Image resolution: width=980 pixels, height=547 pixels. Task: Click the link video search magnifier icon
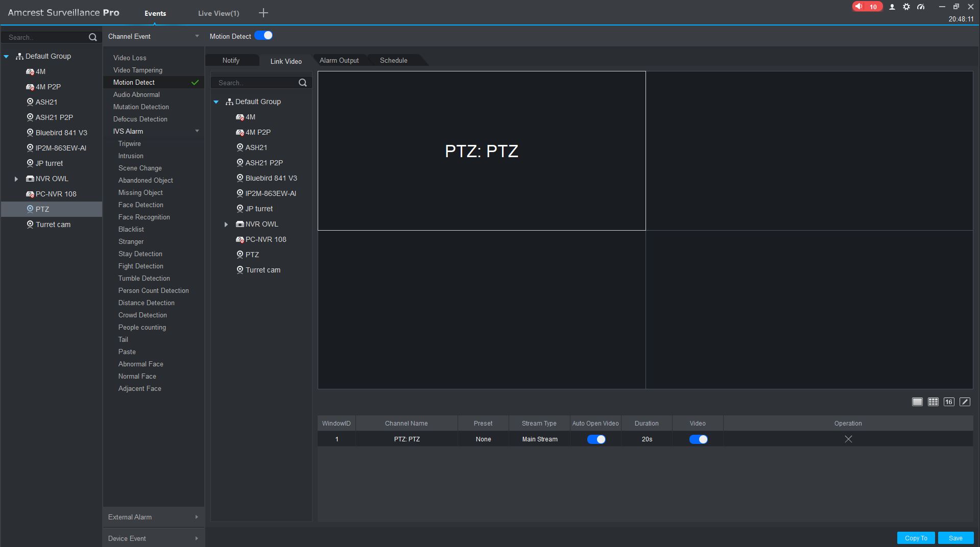(x=302, y=83)
